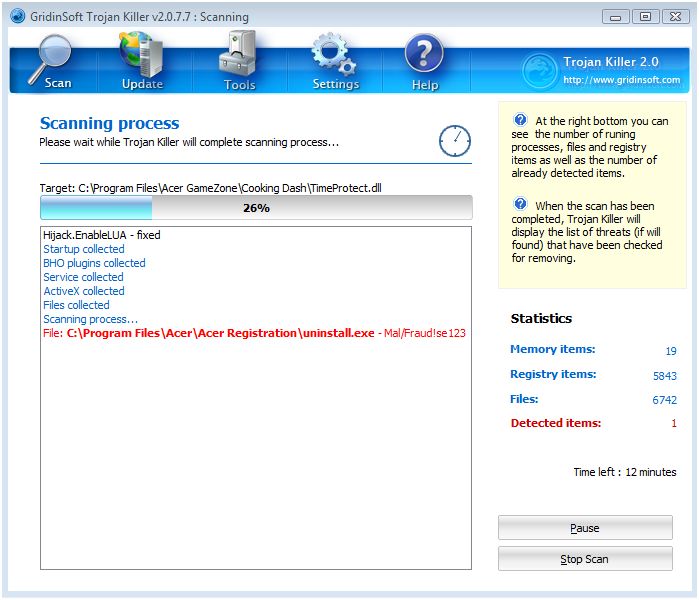Click the Statistics heading
699x600 pixels.
pos(541,318)
